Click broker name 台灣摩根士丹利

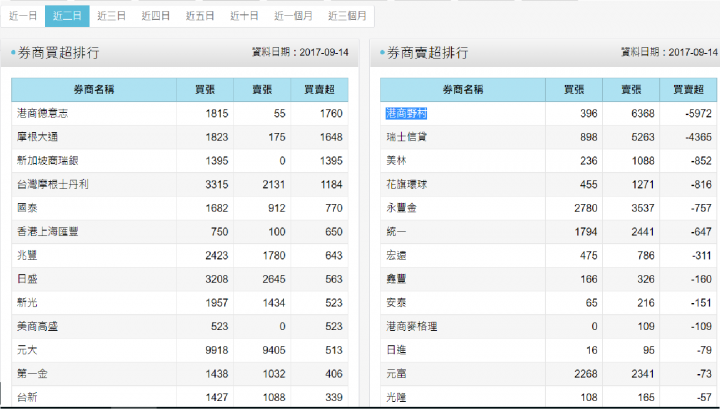pyautogui.click(x=53, y=185)
